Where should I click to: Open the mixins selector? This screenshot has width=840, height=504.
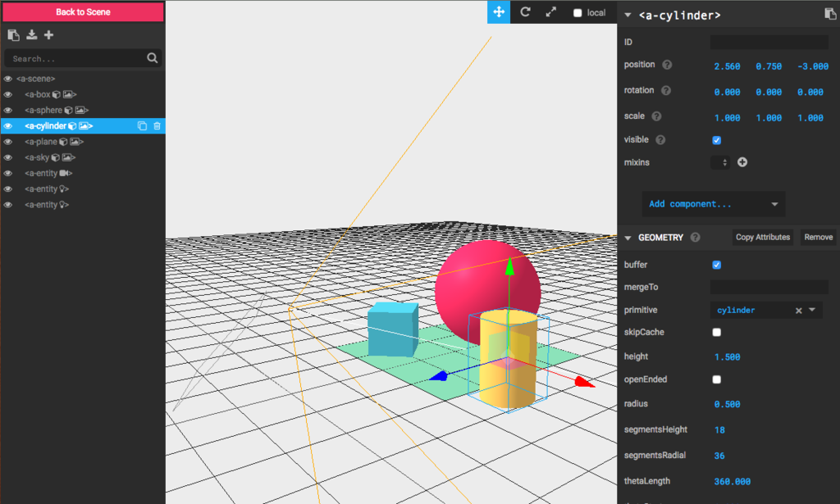tap(720, 162)
